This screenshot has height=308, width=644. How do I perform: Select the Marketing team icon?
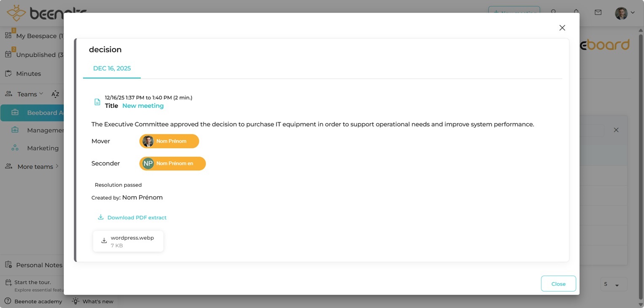16,148
